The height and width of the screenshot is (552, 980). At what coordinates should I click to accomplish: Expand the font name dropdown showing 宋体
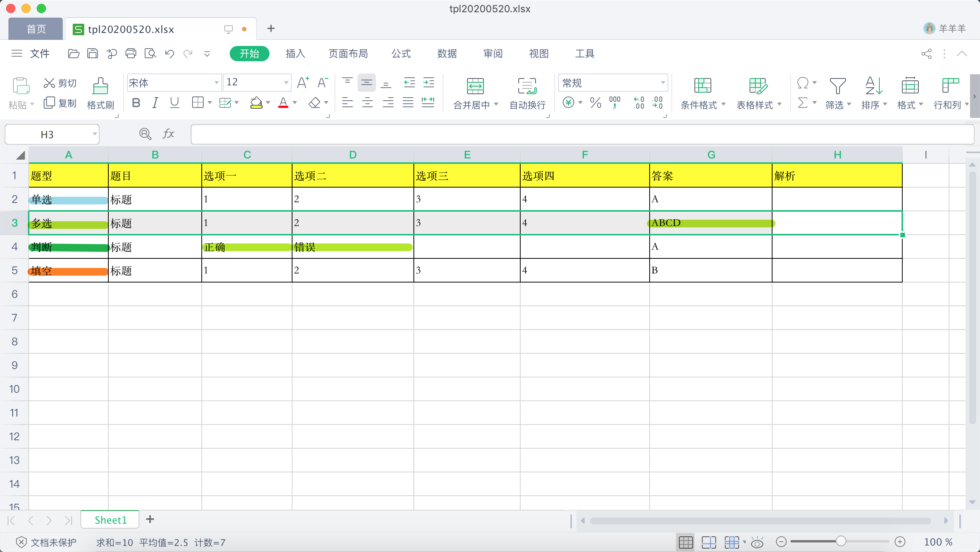216,83
